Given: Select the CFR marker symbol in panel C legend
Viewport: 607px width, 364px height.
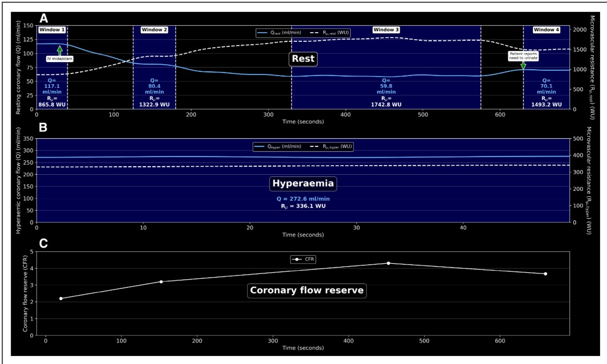Looking at the screenshot, I should 297,259.
